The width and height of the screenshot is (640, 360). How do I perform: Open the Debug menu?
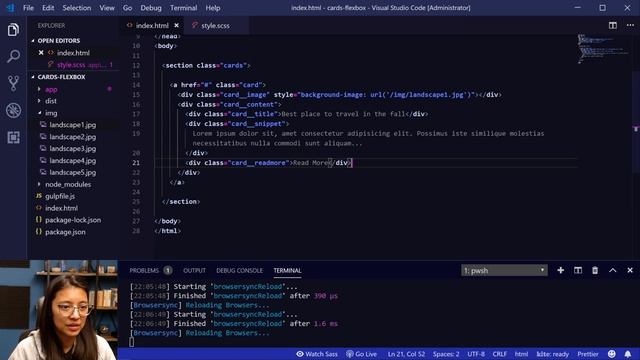point(151,8)
